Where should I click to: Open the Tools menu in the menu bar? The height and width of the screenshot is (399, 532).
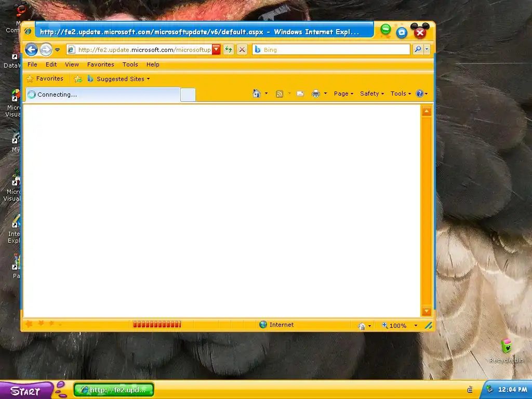[x=130, y=64]
